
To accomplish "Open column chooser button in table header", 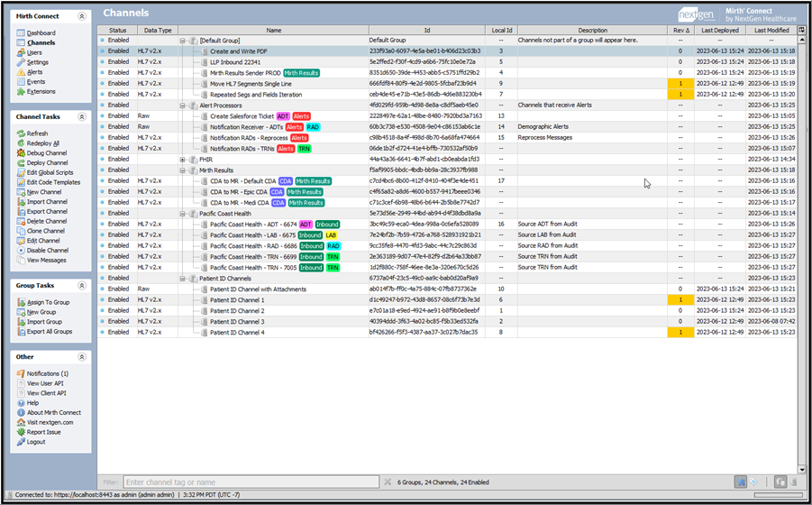I will click(802, 31).
